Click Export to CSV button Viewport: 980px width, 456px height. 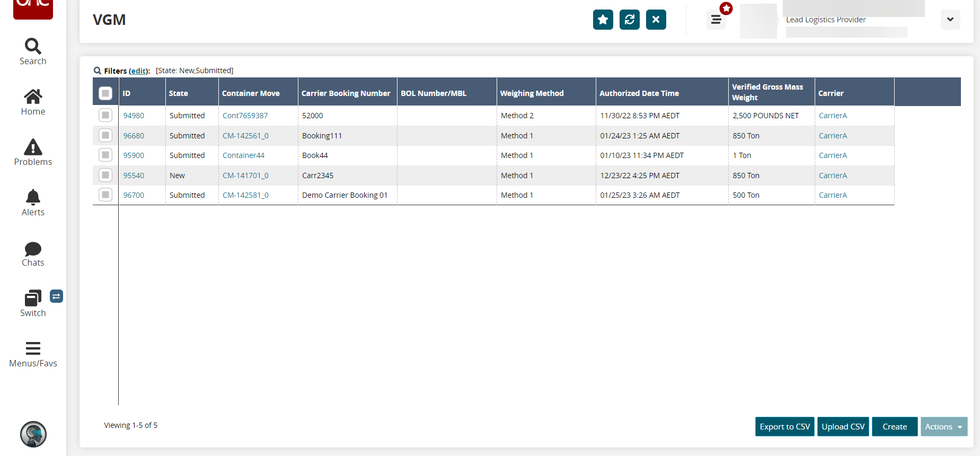[784, 427]
